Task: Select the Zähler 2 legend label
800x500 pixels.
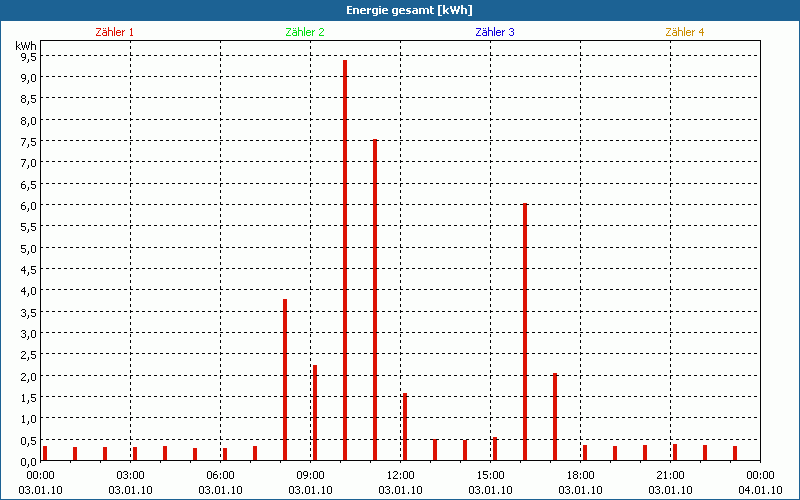Action: tap(305, 32)
